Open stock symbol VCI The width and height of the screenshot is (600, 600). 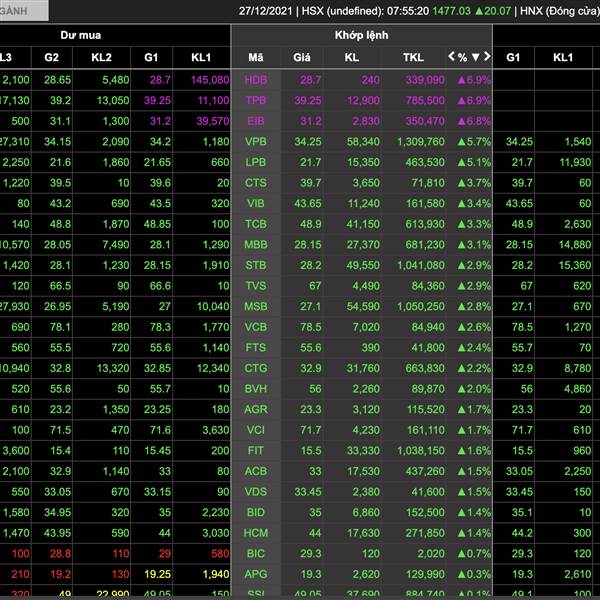[256, 430]
